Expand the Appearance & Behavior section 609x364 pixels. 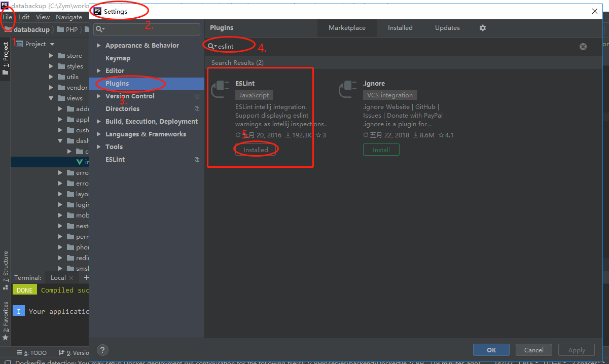(98, 45)
